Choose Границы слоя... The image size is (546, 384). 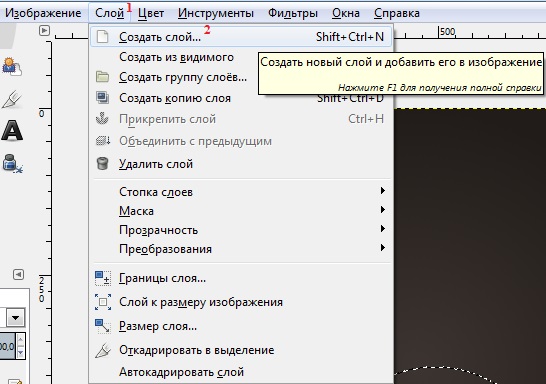tap(241, 278)
